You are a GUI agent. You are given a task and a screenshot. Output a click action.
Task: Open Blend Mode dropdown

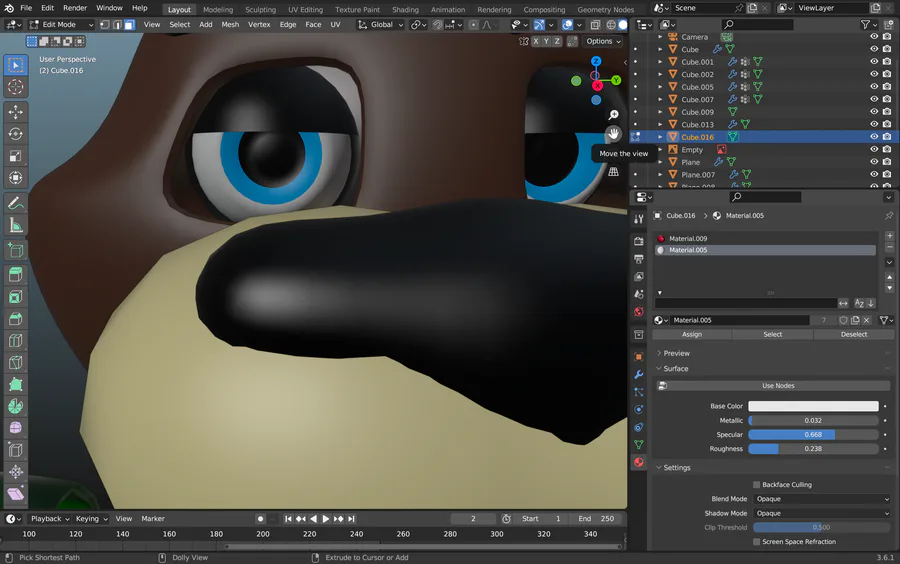(x=821, y=499)
